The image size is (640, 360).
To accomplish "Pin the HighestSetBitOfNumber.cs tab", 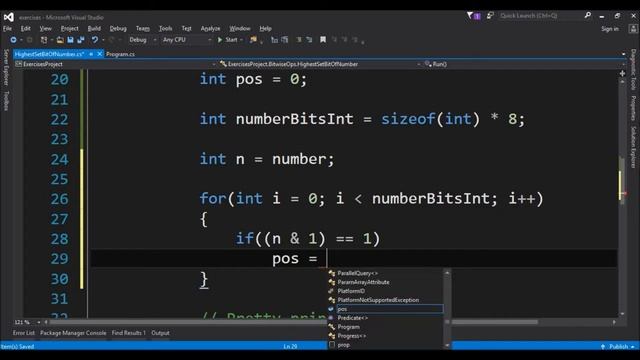I will point(91,54).
